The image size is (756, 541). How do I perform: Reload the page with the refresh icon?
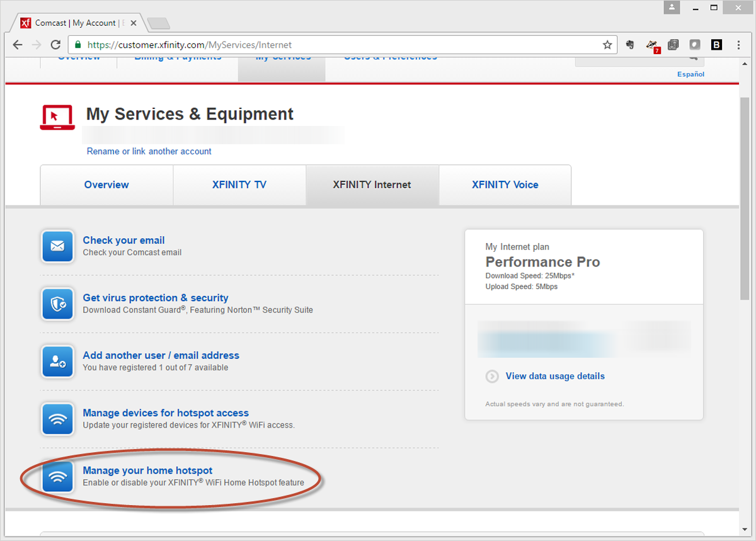click(x=55, y=45)
